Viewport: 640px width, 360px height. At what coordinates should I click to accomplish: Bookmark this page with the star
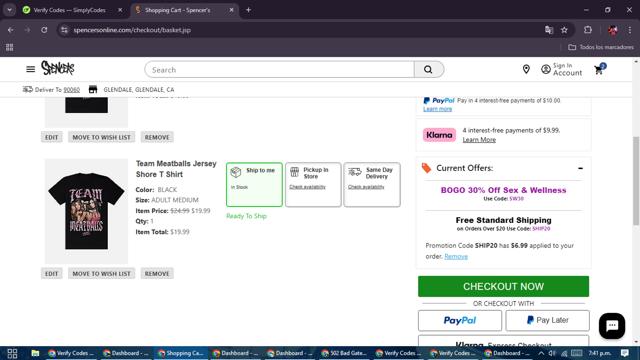tap(564, 30)
